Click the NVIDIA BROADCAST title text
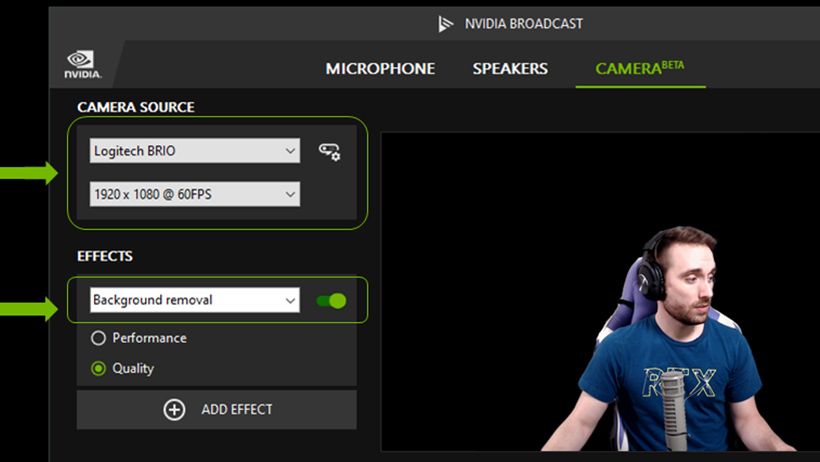This screenshot has width=820, height=462. [525, 23]
